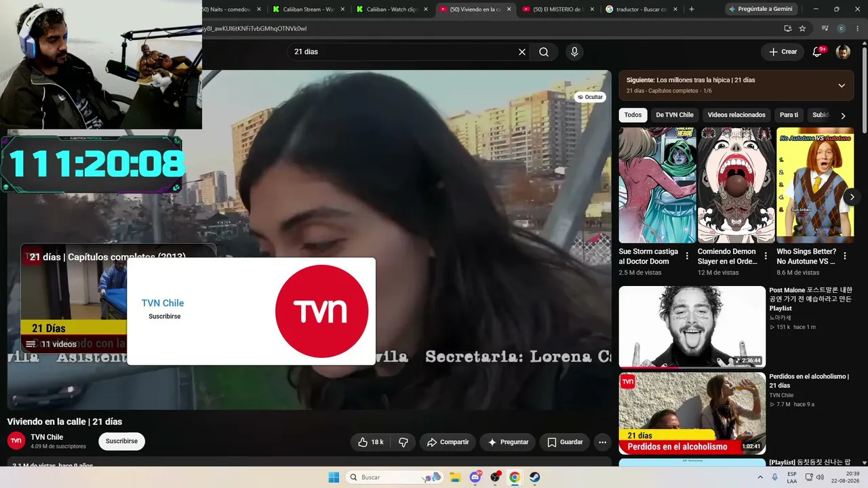Open TVN Chile channel link below title
Image resolution: width=868 pixels, height=488 pixels.
click(x=47, y=437)
